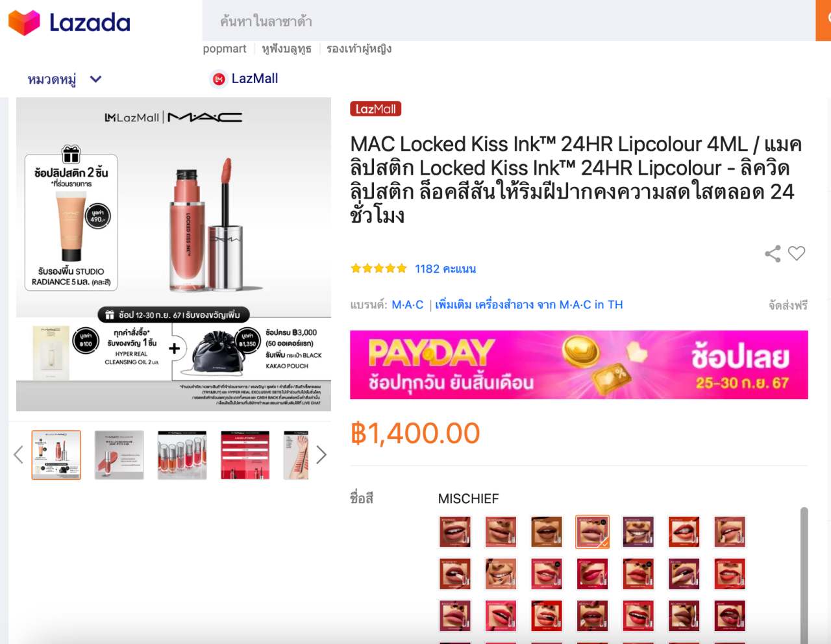Screen dimensions: 831x644
Task: Click the PAYDAY promotional banner
Action: coord(579,365)
